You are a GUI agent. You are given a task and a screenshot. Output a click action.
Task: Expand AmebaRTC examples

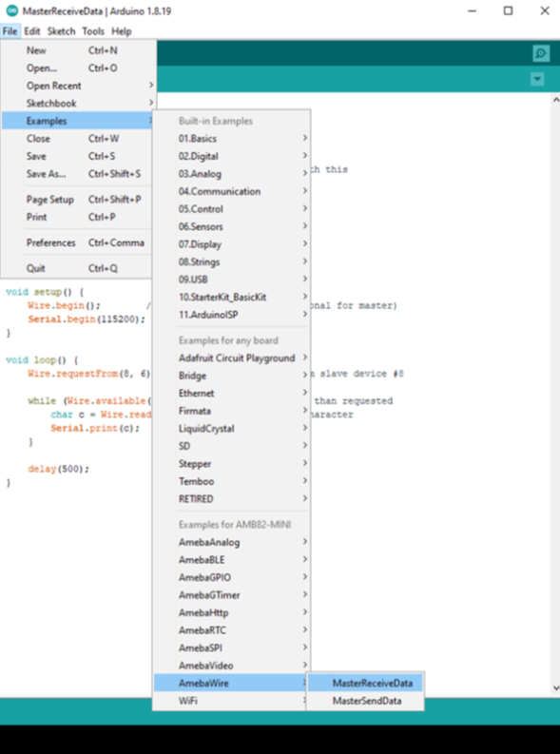(232, 630)
